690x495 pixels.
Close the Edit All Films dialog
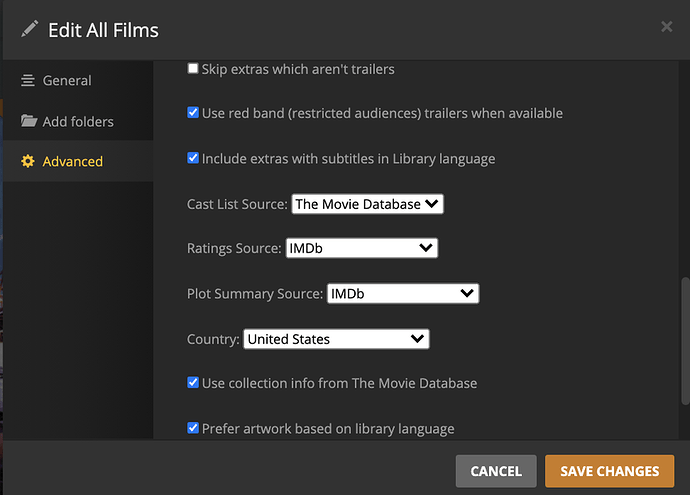(667, 27)
